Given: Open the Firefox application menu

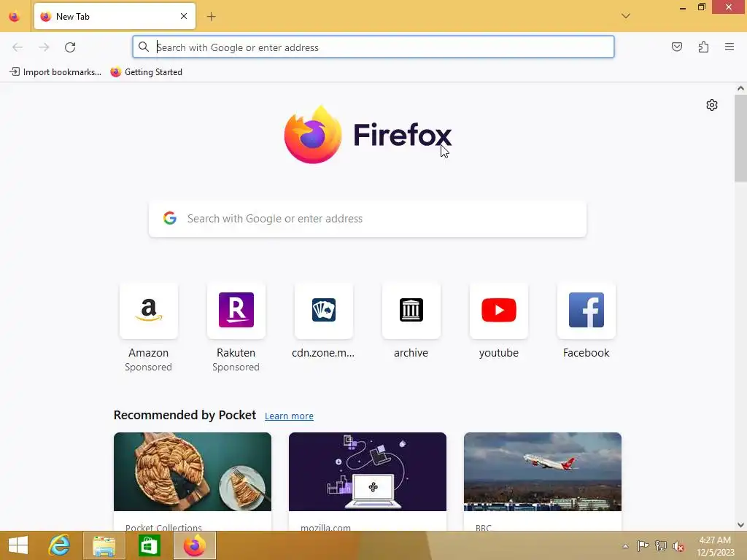Looking at the screenshot, I should [x=729, y=47].
